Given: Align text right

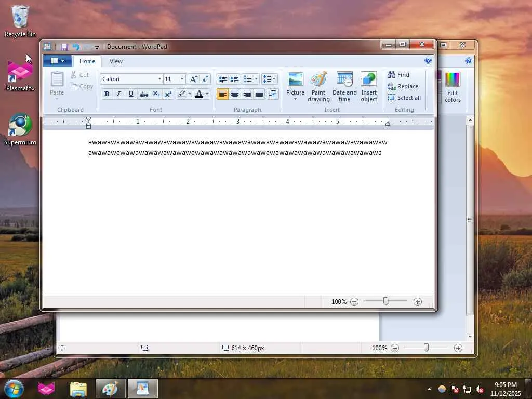Looking at the screenshot, I should click(x=247, y=94).
